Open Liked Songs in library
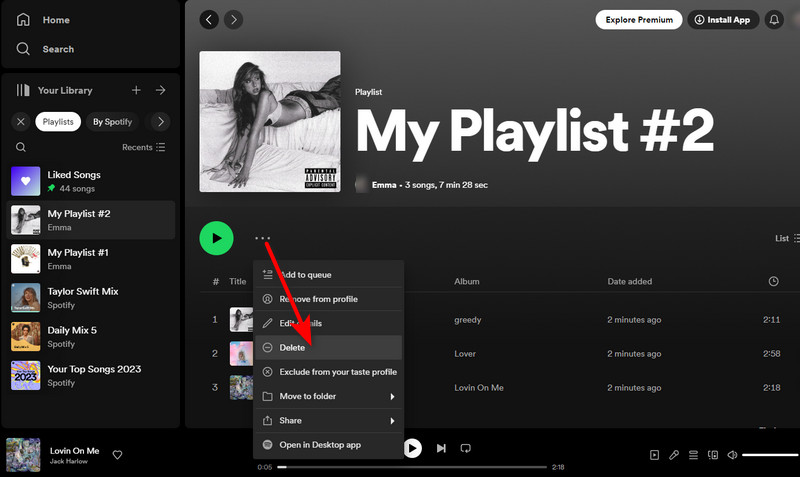 [91, 181]
